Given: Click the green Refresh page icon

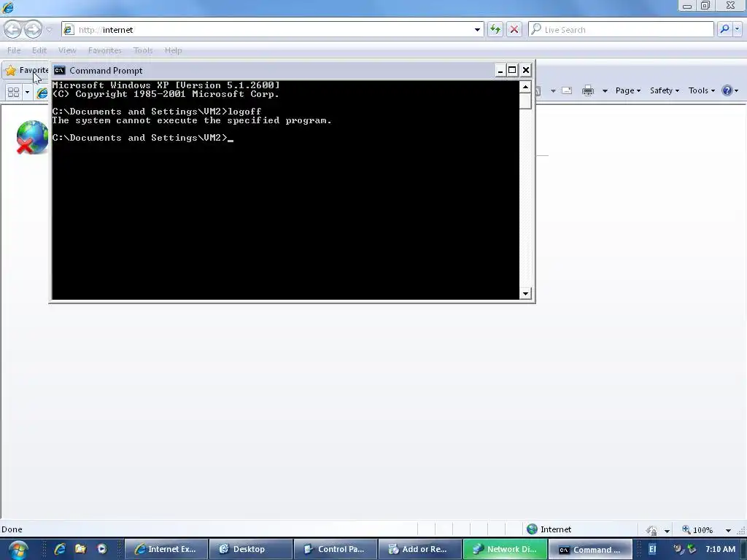Looking at the screenshot, I should tap(495, 29).
